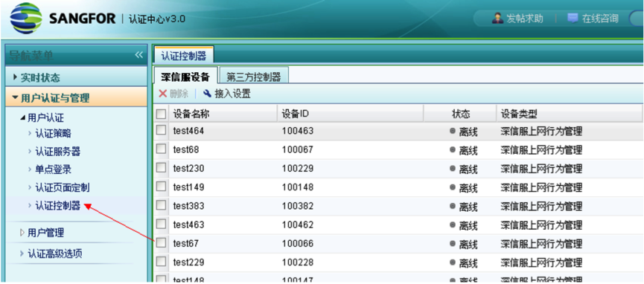Click 深信服上网行为管理 in test67 row
This screenshot has width=644, height=284.
[x=541, y=244]
